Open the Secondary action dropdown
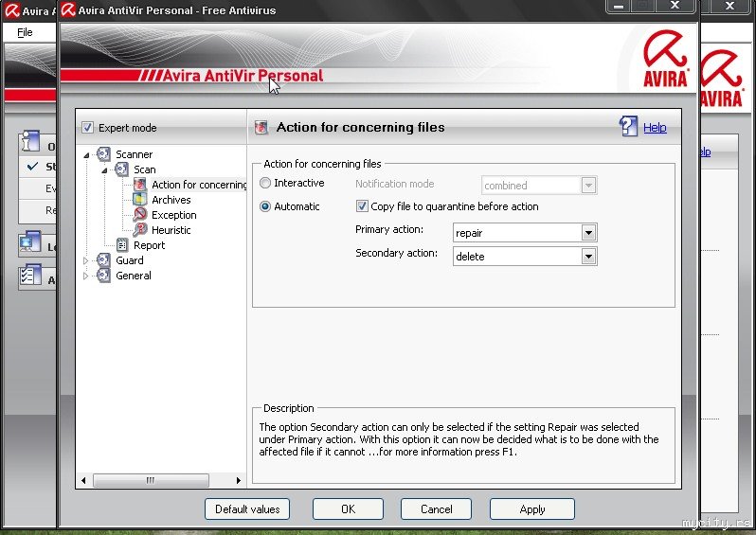756x535 pixels. coord(588,257)
